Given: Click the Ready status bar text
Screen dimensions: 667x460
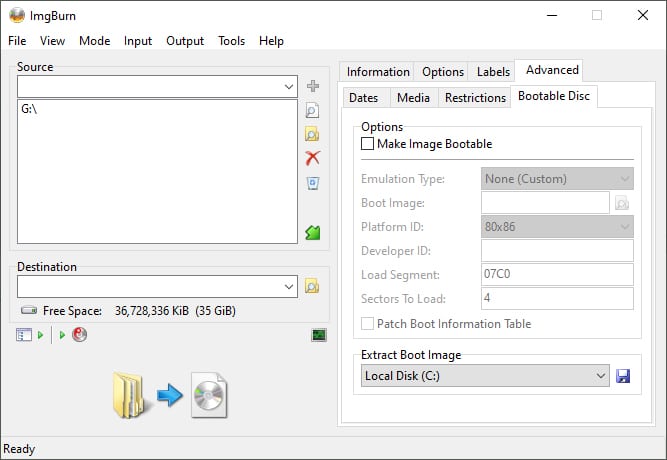Looking at the screenshot, I should (x=19, y=449).
